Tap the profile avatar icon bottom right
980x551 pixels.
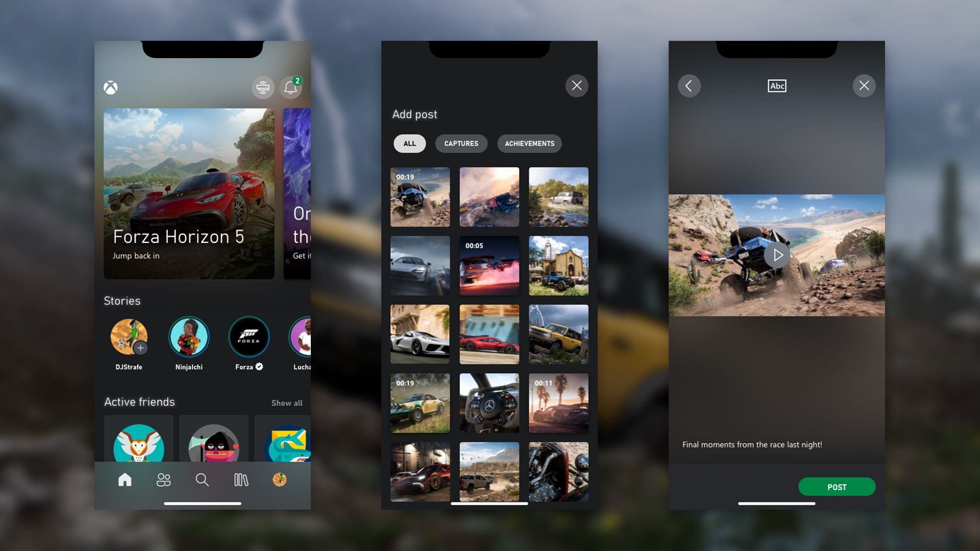(x=279, y=479)
